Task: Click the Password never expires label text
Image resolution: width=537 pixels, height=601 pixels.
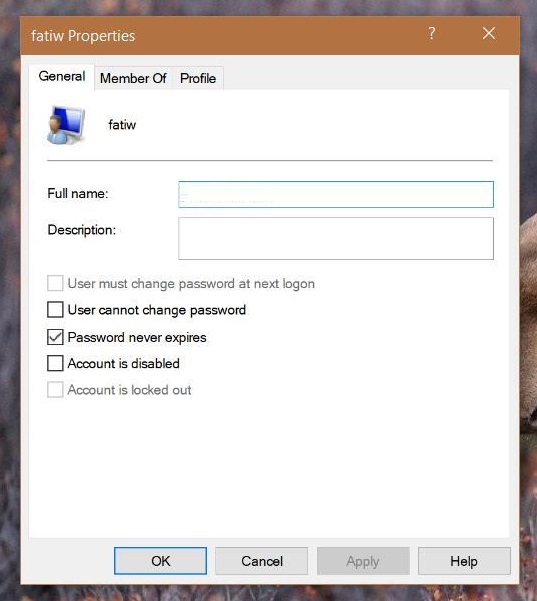Action: pyautogui.click(x=137, y=338)
